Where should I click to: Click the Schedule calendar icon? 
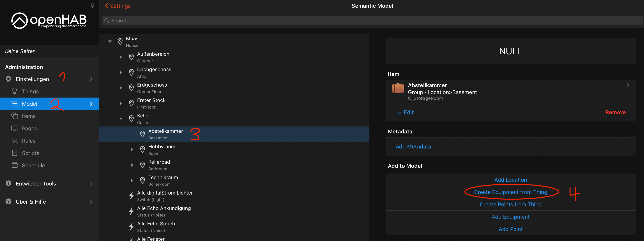click(x=14, y=165)
